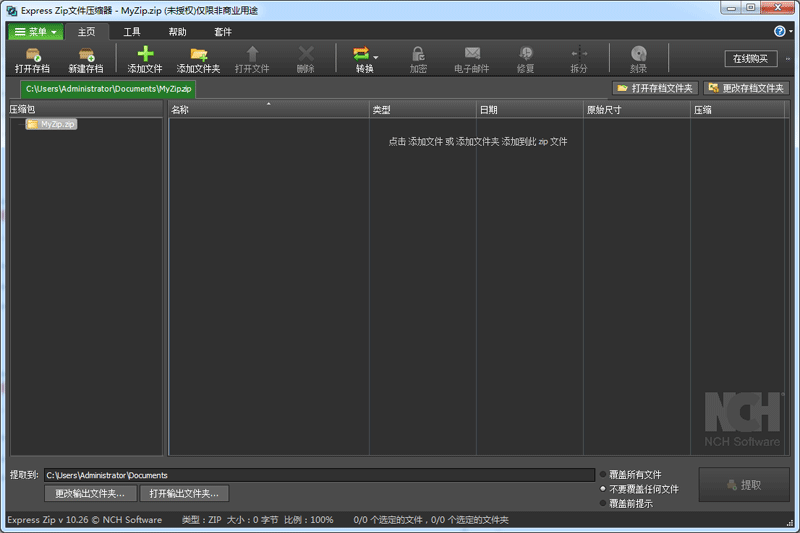Switch to the 帮助 tab
The image size is (800, 533).
[x=177, y=32]
